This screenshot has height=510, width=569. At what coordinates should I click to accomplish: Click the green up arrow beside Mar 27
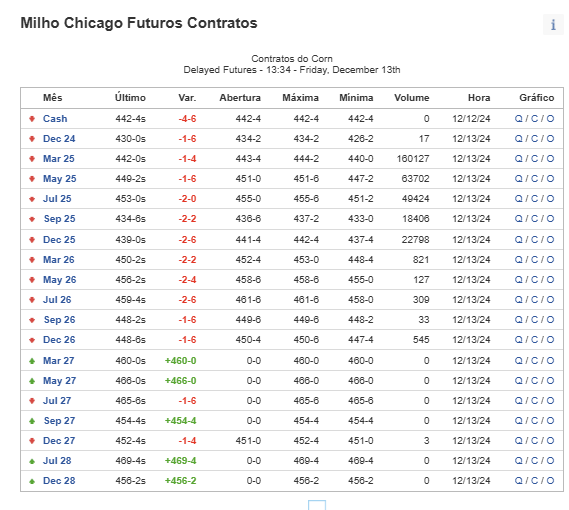32,361
